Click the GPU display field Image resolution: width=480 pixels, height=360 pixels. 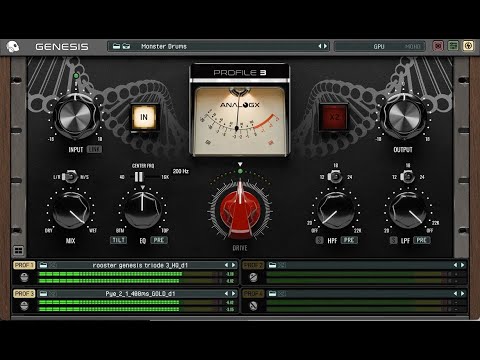379,46
